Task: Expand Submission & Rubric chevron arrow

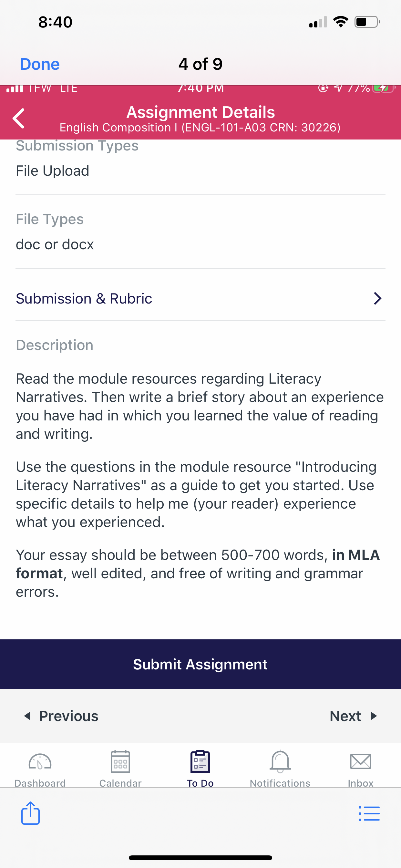Action: pos(377,299)
